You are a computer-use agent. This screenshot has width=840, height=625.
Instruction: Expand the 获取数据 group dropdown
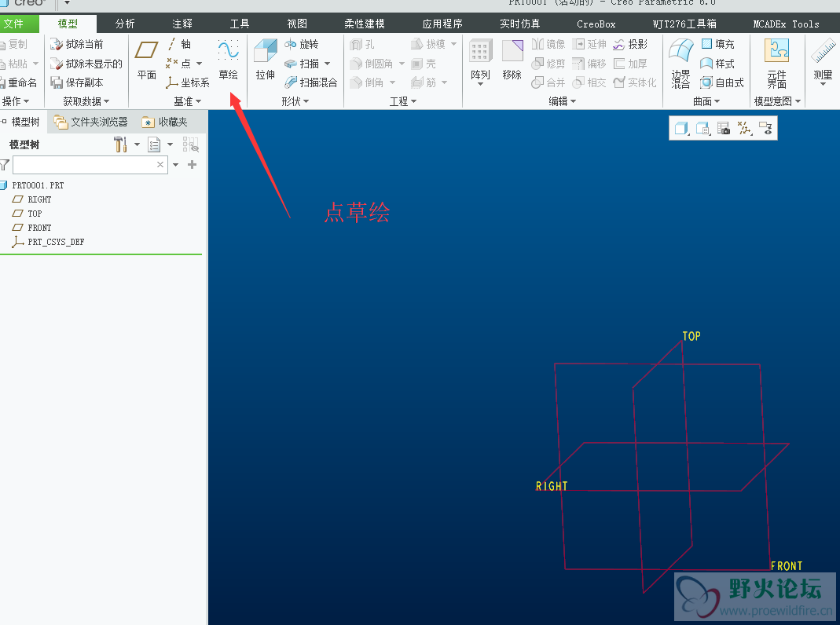86,101
